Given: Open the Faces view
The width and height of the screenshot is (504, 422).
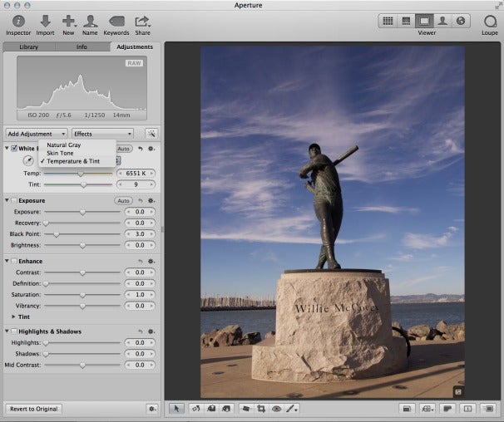Looking at the screenshot, I should 442,22.
